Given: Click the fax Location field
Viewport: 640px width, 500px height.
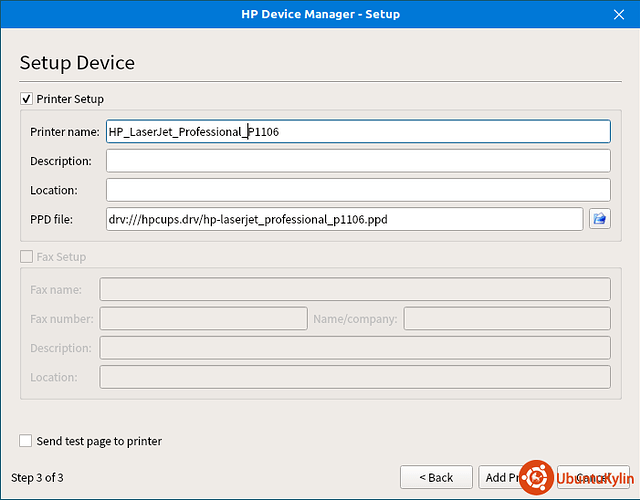Looking at the screenshot, I should tap(355, 377).
